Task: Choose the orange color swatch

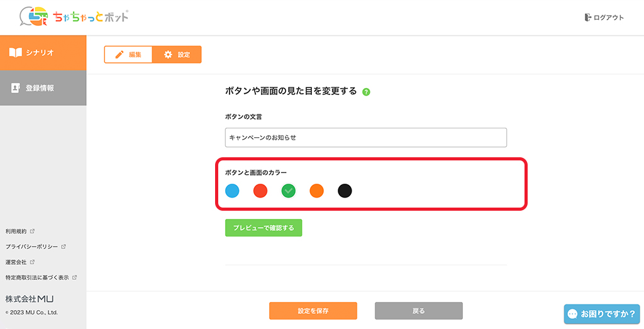Action: (316, 191)
